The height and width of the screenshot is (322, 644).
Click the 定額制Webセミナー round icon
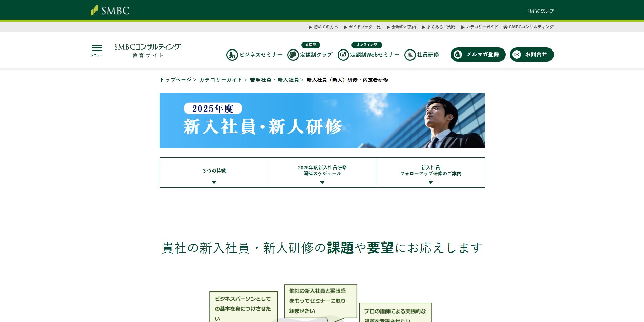click(343, 55)
